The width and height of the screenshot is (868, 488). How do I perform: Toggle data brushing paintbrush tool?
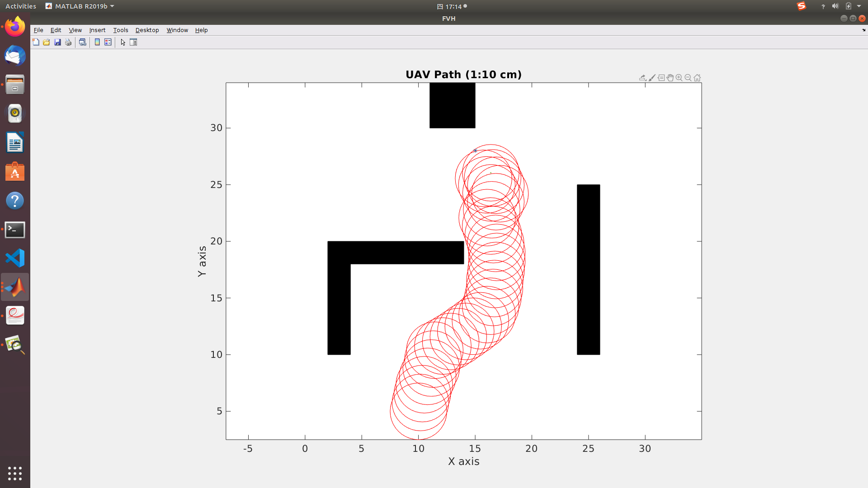(x=652, y=78)
